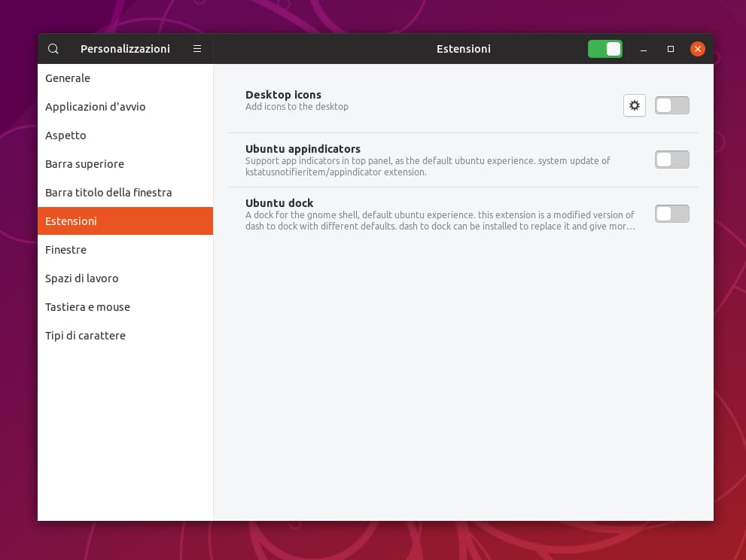
Task: Maximize the Personalizzazioni window
Action: (x=671, y=49)
